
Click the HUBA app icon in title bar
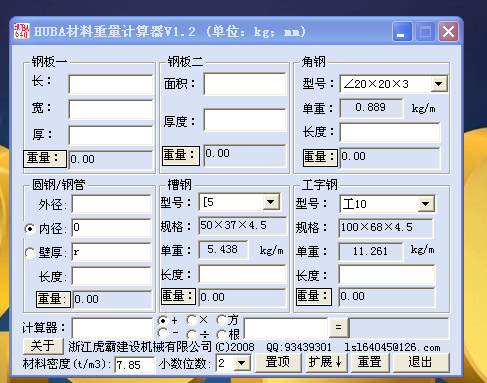pyautogui.click(x=22, y=31)
